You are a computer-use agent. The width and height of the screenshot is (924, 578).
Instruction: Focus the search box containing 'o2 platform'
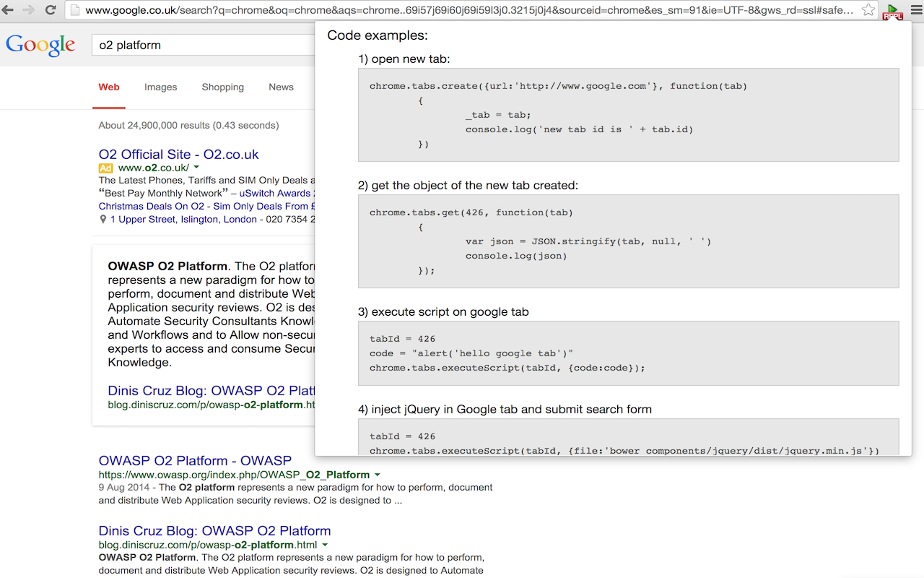pos(204,45)
